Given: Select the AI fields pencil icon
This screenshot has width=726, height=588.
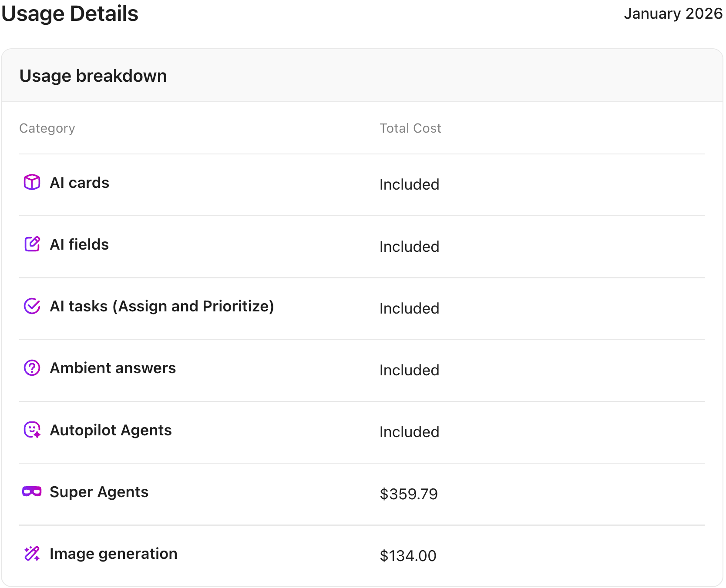Looking at the screenshot, I should coord(31,244).
